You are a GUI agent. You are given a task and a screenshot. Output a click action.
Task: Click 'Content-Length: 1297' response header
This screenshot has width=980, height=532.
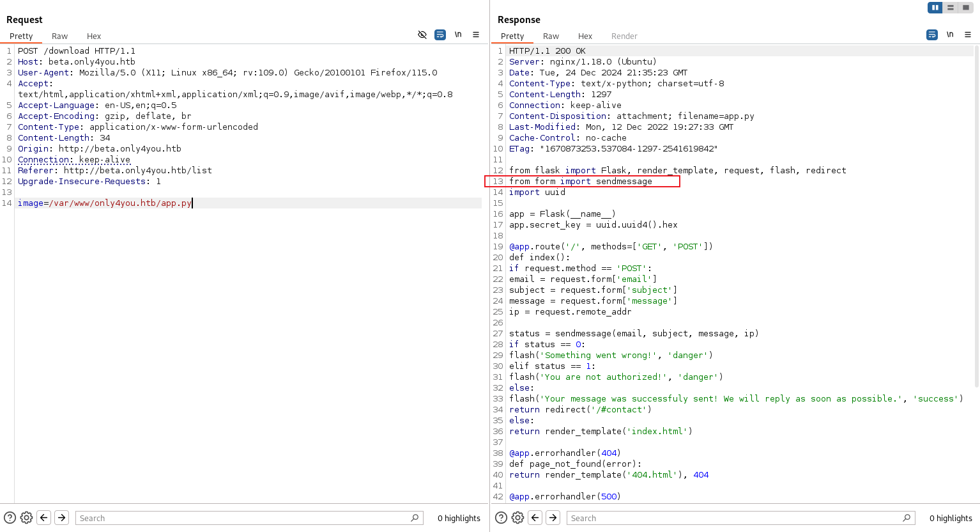tap(560, 94)
